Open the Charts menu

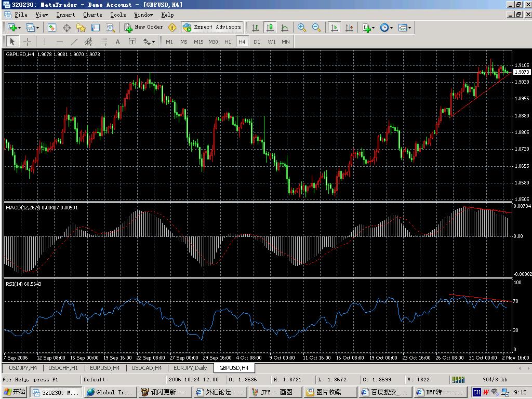[x=92, y=15]
